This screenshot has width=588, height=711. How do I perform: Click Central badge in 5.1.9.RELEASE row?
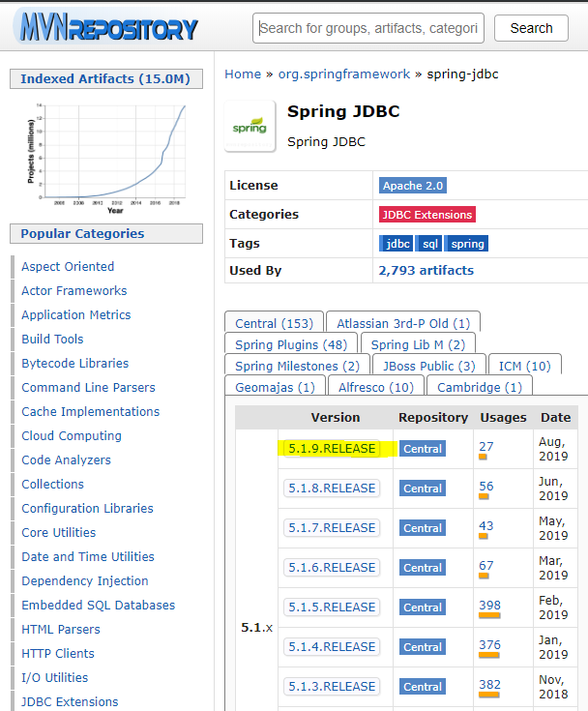(422, 449)
